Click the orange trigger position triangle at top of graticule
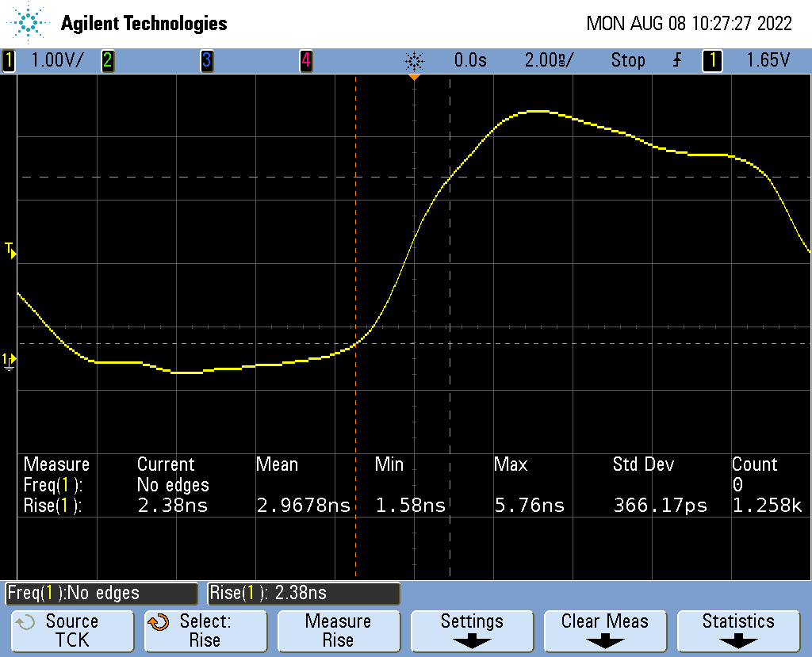This screenshot has height=657, width=812. point(413,77)
